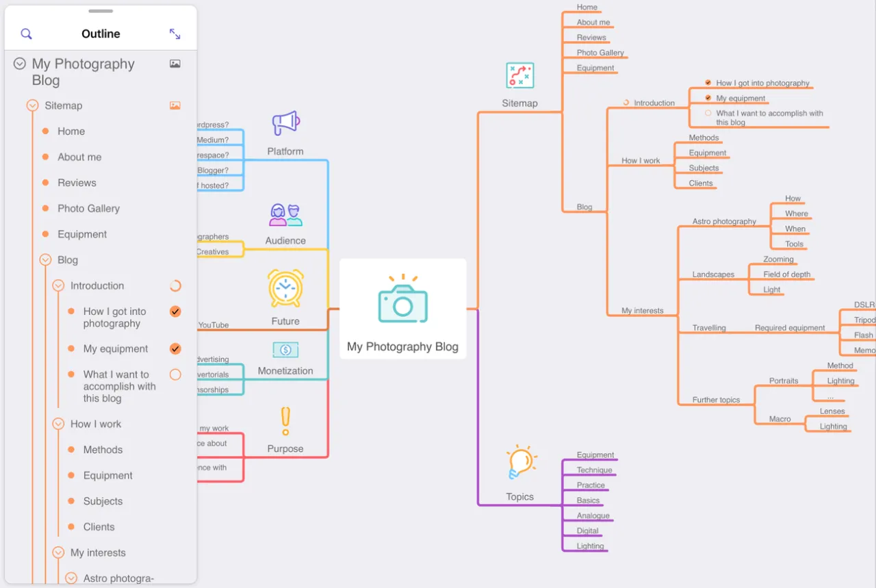Click the alarm clock icon above Future
Screen dimensions: 876x588
(285, 288)
